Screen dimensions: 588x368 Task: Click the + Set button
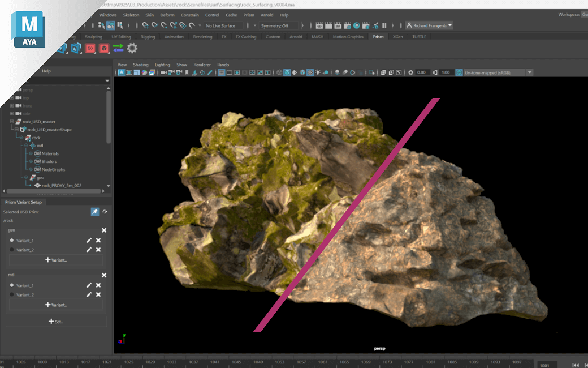point(55,322)
